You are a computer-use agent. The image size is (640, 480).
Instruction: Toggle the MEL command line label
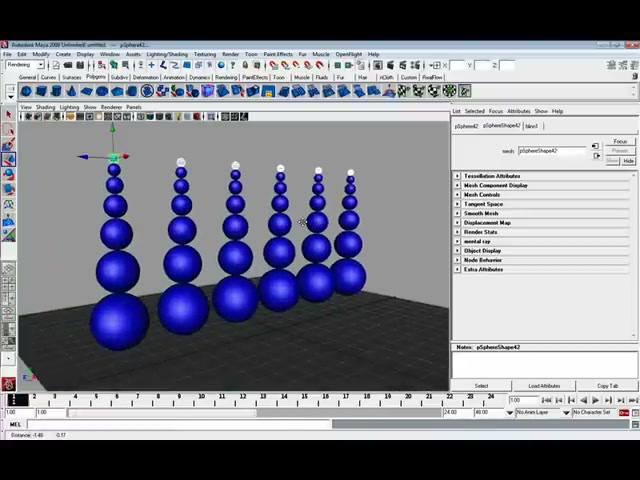click(15, 424)
